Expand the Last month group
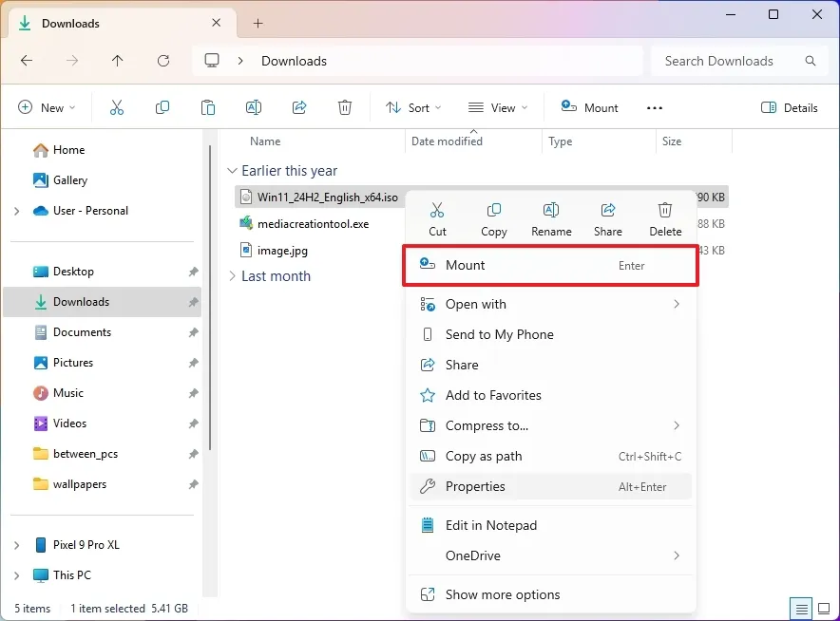Image resolution: width=840 pixels, height=621 pixels. [233, 275]
